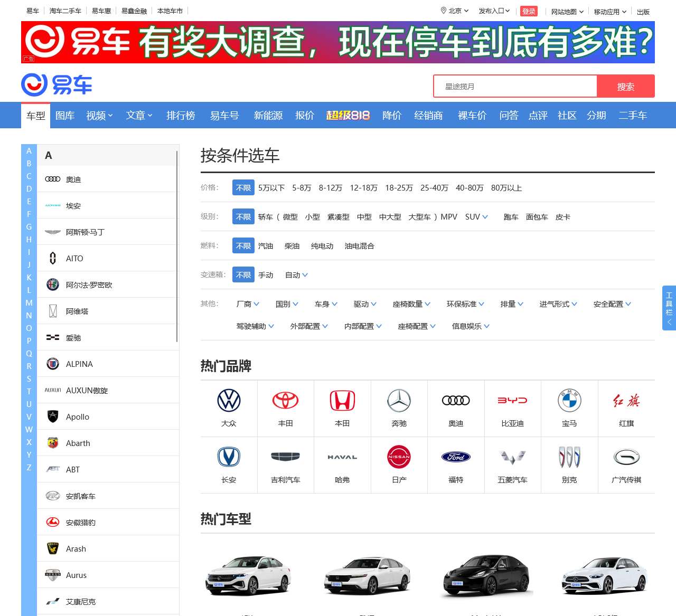Open the 信息娱乐 filter dropdown
The image size is (676, 616).
pyautogui.click(x=471, y=326)
